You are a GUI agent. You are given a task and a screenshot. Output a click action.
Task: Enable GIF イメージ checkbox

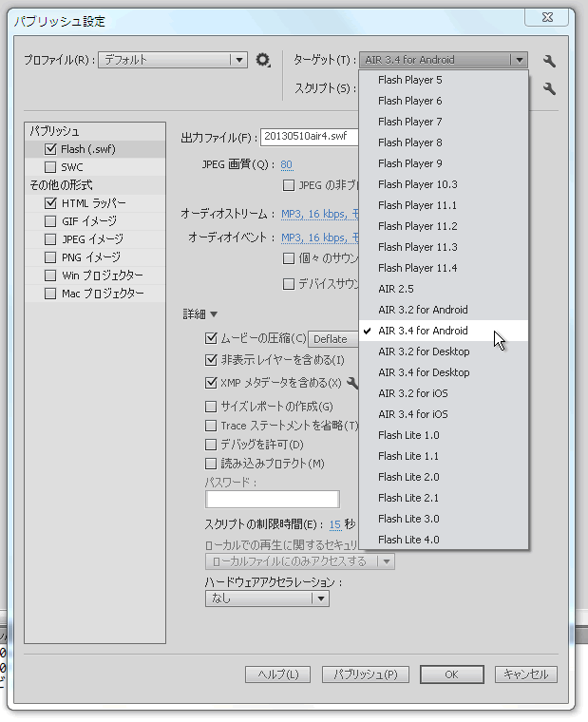tap(50, 221)
